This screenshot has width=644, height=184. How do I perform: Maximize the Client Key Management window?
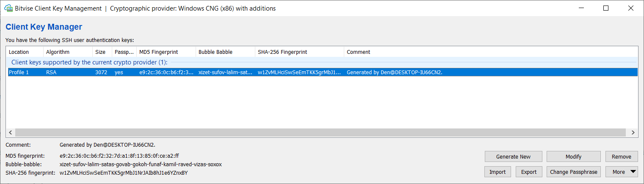[606, 8]
